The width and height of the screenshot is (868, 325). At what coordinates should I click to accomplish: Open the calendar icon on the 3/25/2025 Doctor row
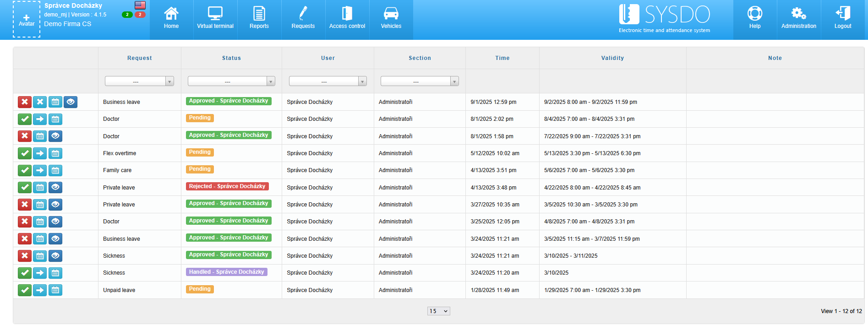point(40,222)
